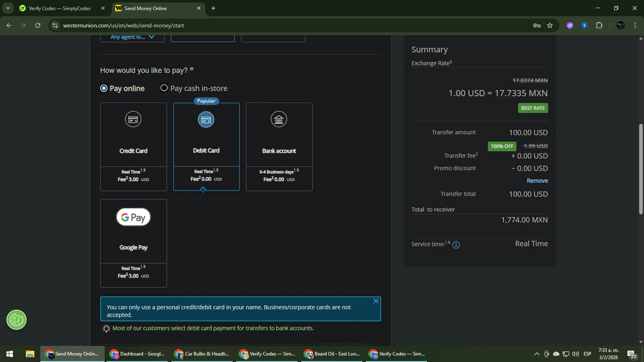Screen dimensions: 644x362
Task: Click the page vertical scrollbar thumb
Action: 641,169
